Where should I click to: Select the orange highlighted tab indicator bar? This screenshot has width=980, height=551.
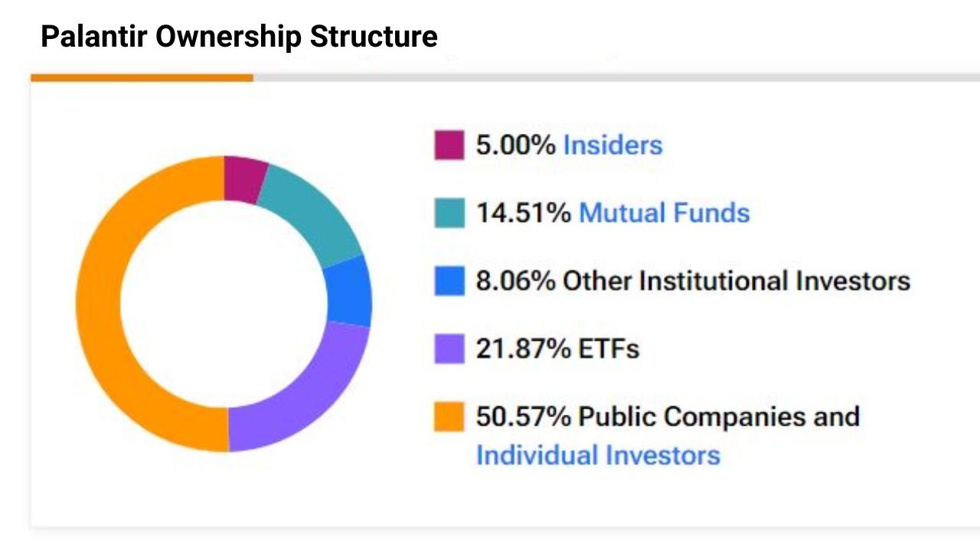point(142,77)
